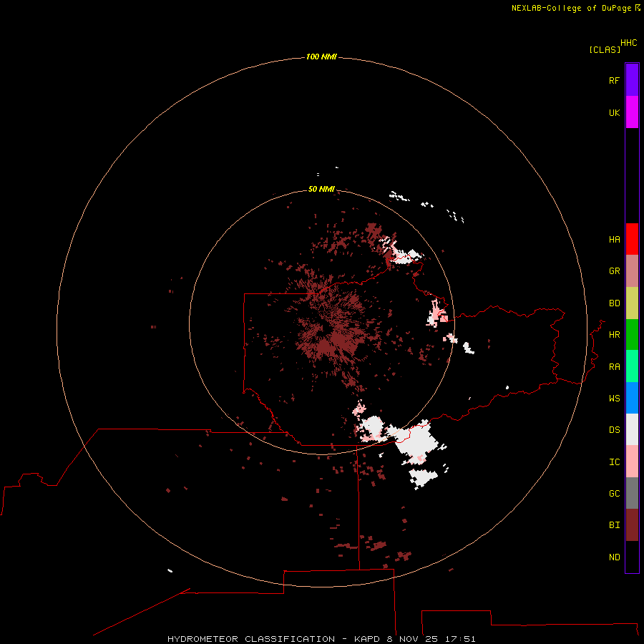Viewport: 644px width, 644px height.
Task: Click the RF purple legend swatch
Action: (632, 80)
